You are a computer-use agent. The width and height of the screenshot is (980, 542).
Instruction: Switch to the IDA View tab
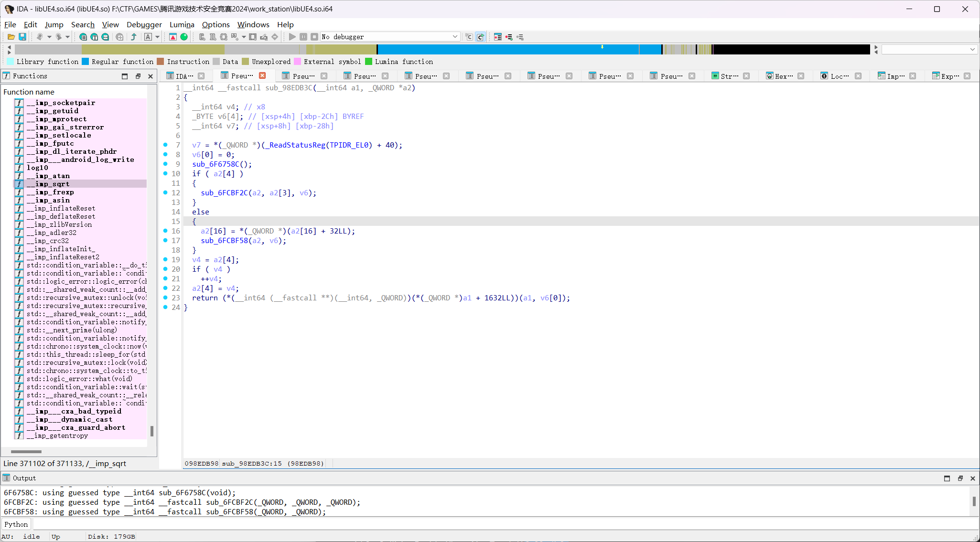184,76
